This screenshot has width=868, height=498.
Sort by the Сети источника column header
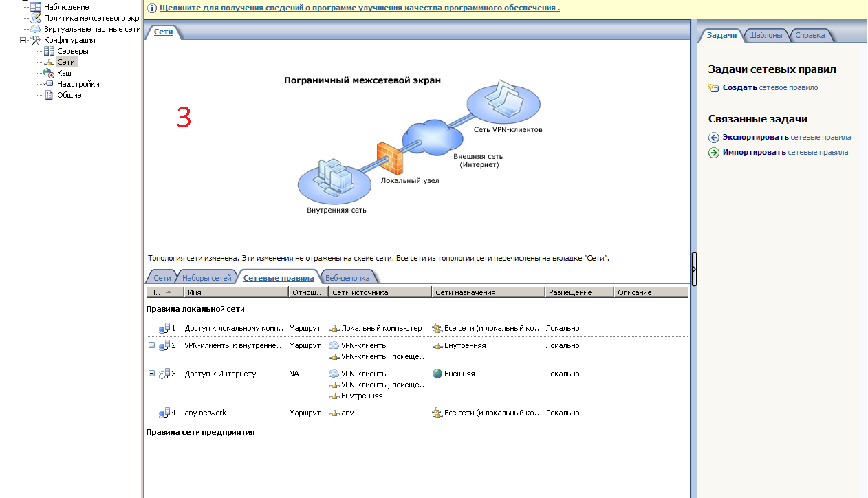pos(380,292)
